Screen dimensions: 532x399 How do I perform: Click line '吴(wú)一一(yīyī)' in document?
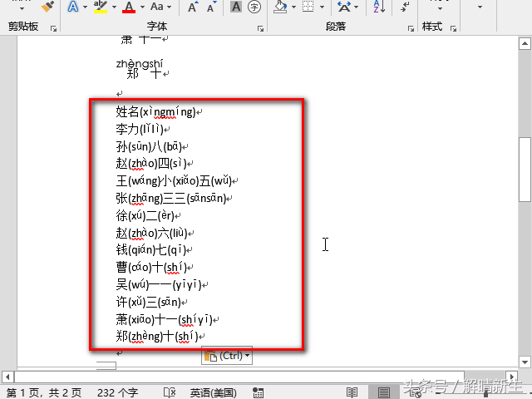(159, 284)
